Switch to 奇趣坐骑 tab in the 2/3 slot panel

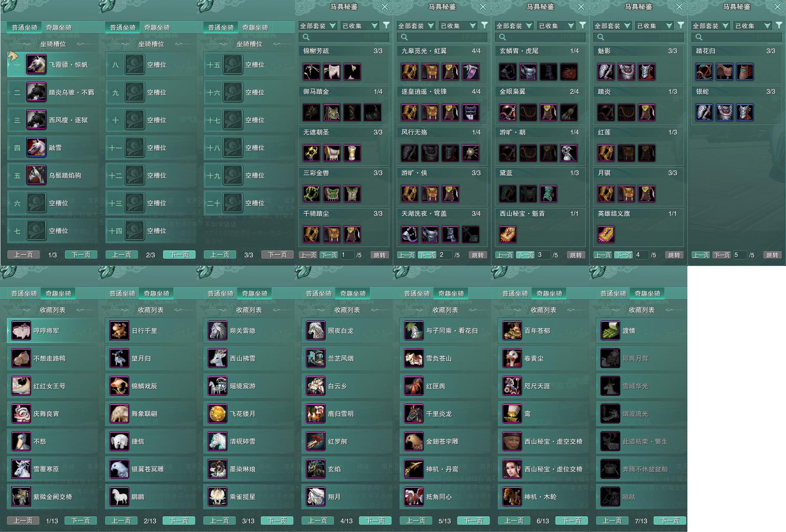[x=157, y=27]
